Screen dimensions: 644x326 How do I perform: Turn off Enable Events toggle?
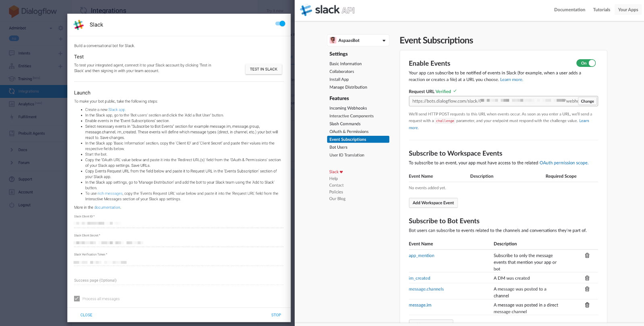pos(586,63)
